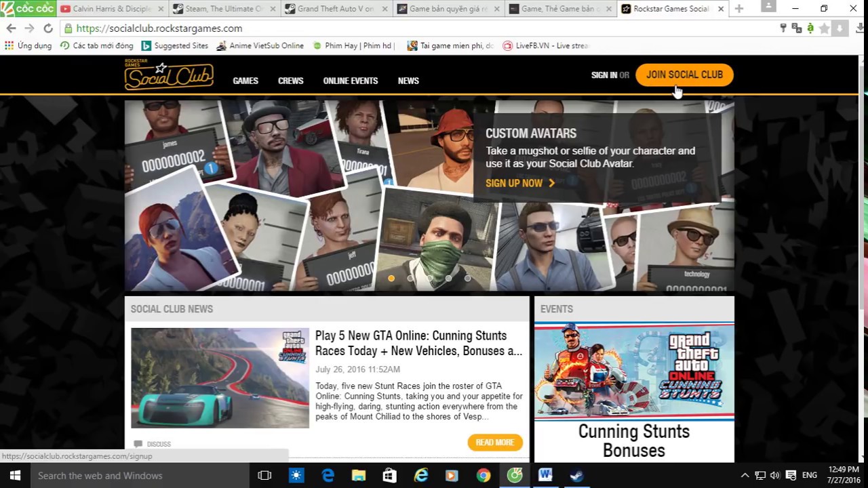Click the key icon in address bar
Viewport: 868px width, 488px height.
pos(783,28)
